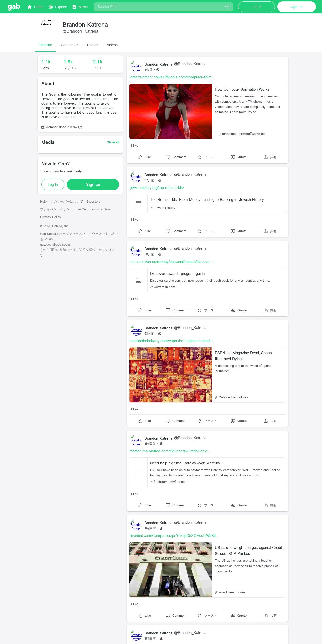Click the header Sign up button
Viewport: 322px width, 644px height.
click(296, 7)
